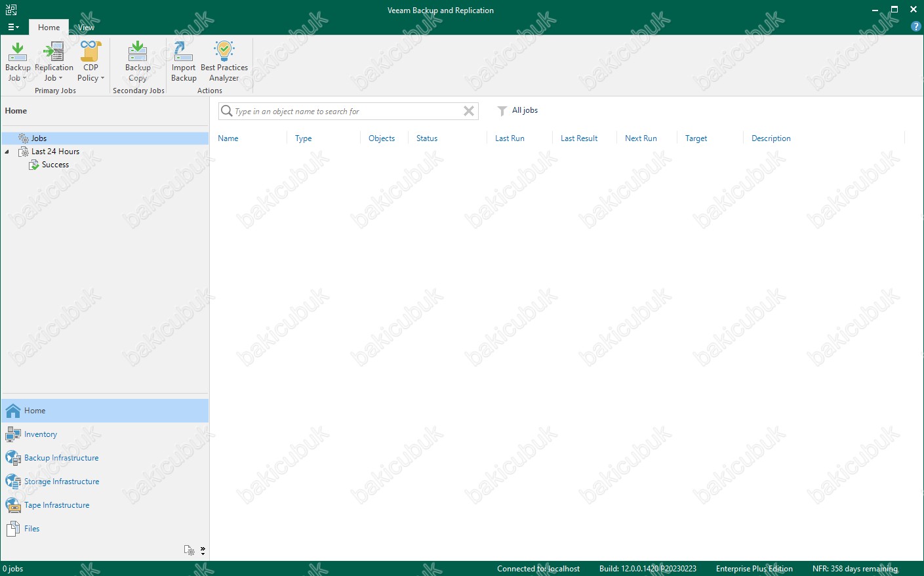
Task: Sort by the Last Run column header
Action: pos(510,138)
